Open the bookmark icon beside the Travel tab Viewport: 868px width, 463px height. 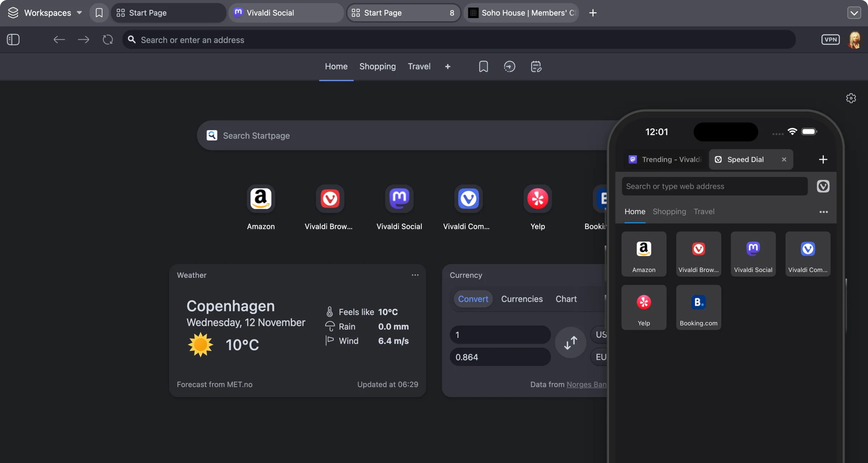pyautogui.click(x=483, y=66)
